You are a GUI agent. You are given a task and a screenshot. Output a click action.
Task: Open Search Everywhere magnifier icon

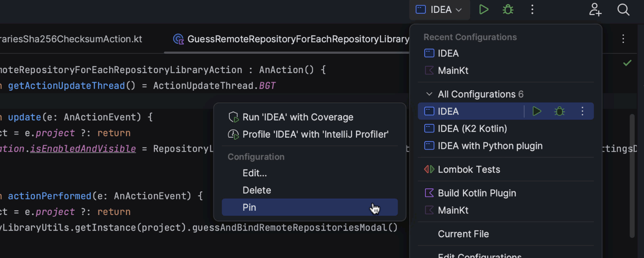[x=623, y=9]
